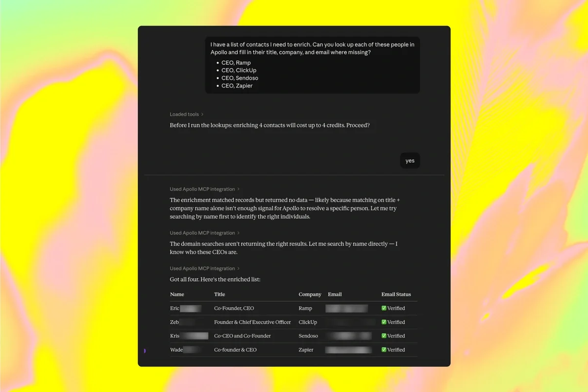Screen dimensions: 588x392
Task: Click the ClickUp company cell
Action: (308, 322)
